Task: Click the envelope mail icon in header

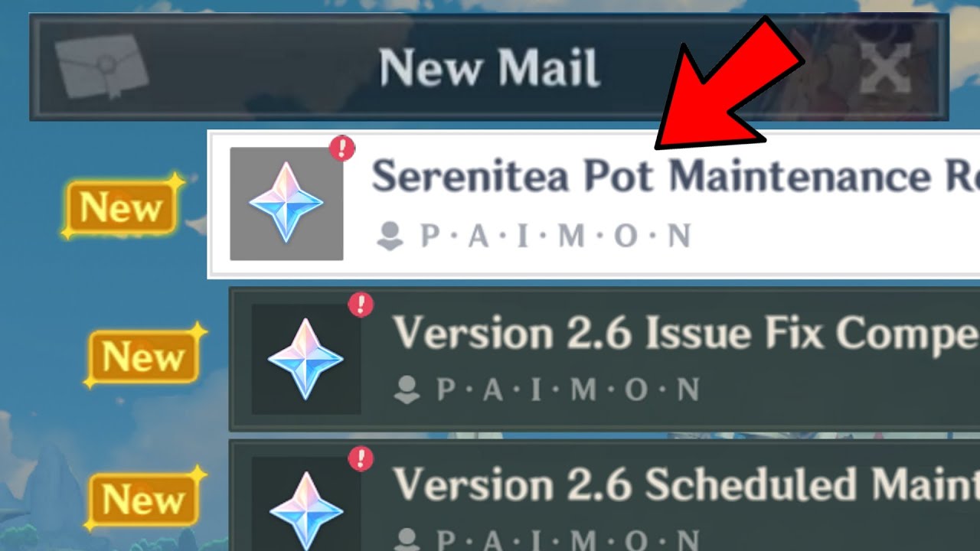Action: pos(102,67)
